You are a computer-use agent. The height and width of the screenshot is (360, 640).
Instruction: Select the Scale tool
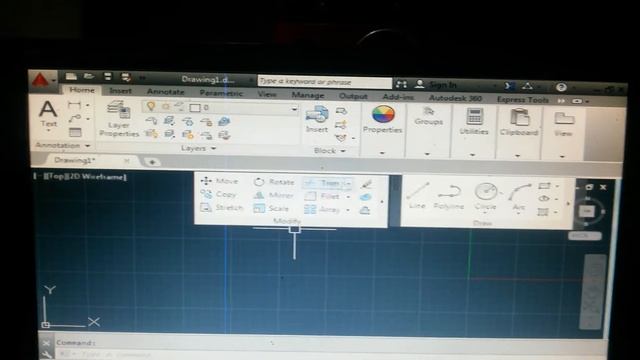pos(271,209)
